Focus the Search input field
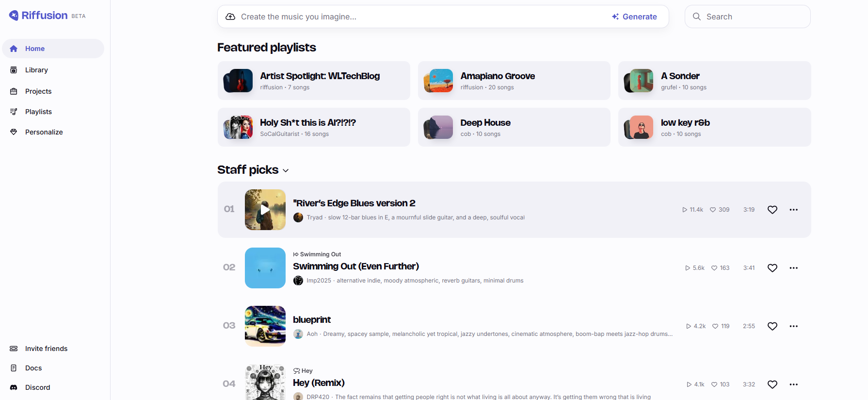The width and height of the screenshot is (868, 400). click(x=748, y=17)
